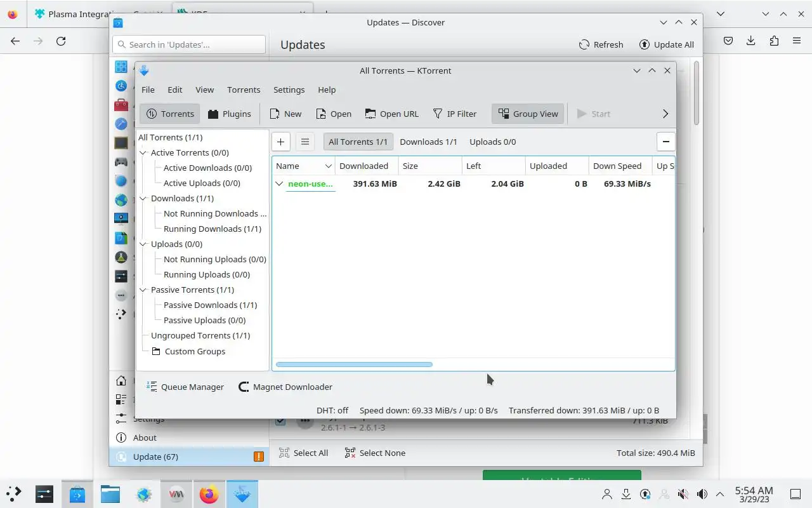Click Update All in Discover
The image size is (812, 508).
(666, 44)
